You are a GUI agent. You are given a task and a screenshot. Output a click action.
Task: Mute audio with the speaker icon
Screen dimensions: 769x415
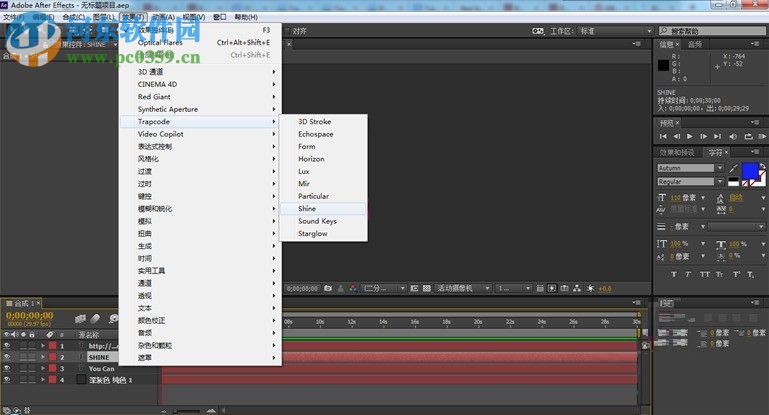[x=733, y=136]
